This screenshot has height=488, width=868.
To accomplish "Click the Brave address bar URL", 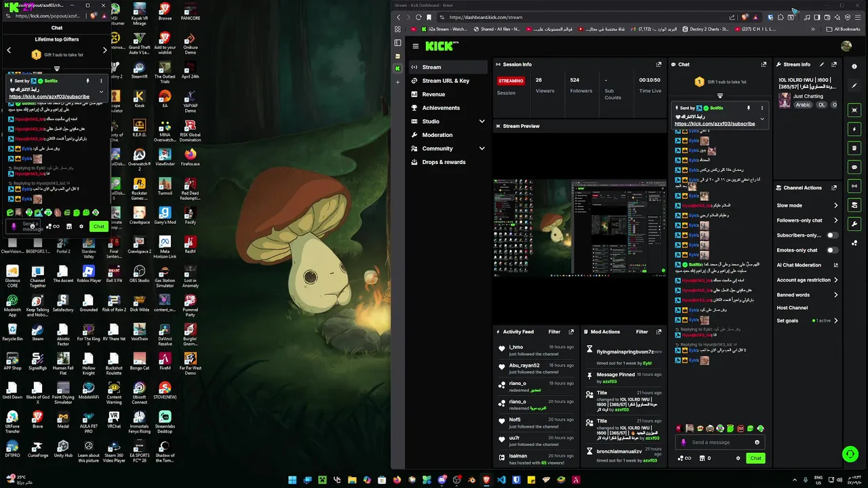I will pos(486,17).
